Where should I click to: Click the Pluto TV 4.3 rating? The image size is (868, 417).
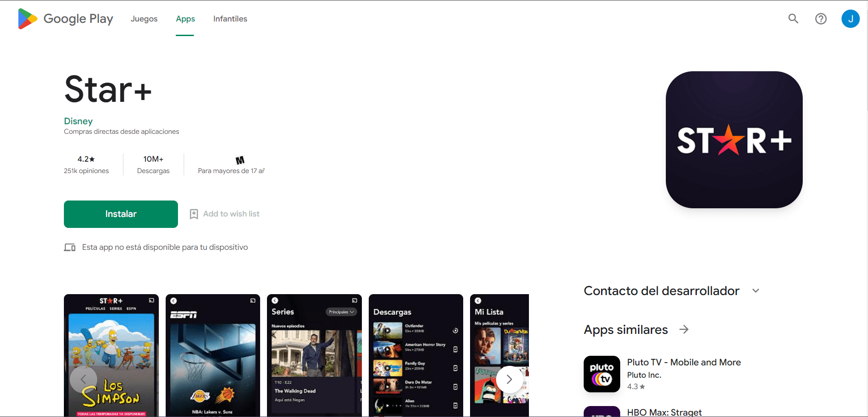(636, 386)
